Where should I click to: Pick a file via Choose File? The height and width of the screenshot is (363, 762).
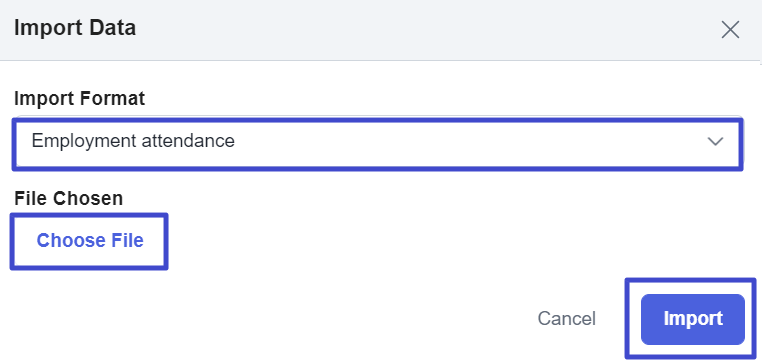coord(89,241)
